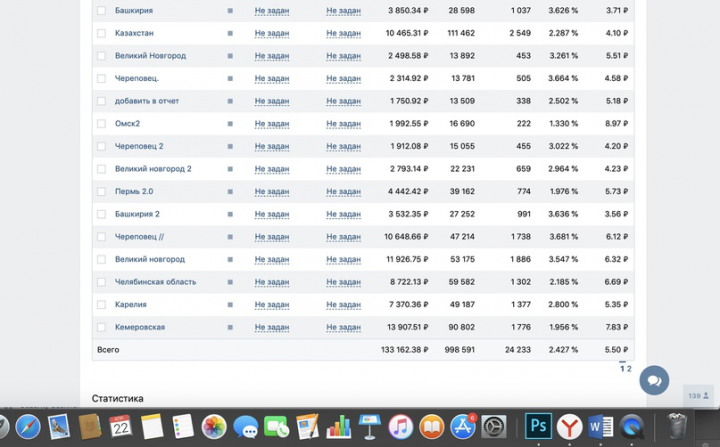720x447 pixels.
Task: Open the Челябинская область campaign
Action: pos(155,282)
